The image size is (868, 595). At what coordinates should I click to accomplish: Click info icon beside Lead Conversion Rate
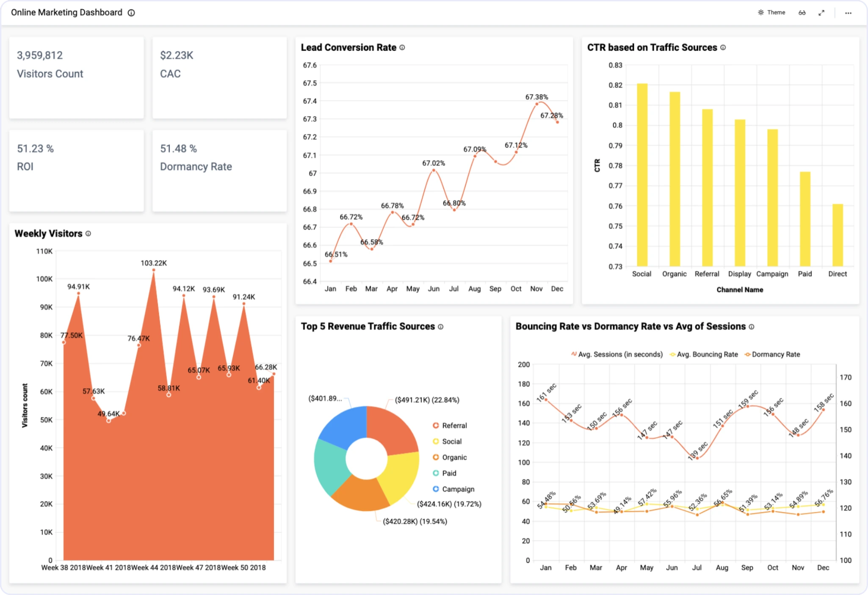click(x=402, y=47)
